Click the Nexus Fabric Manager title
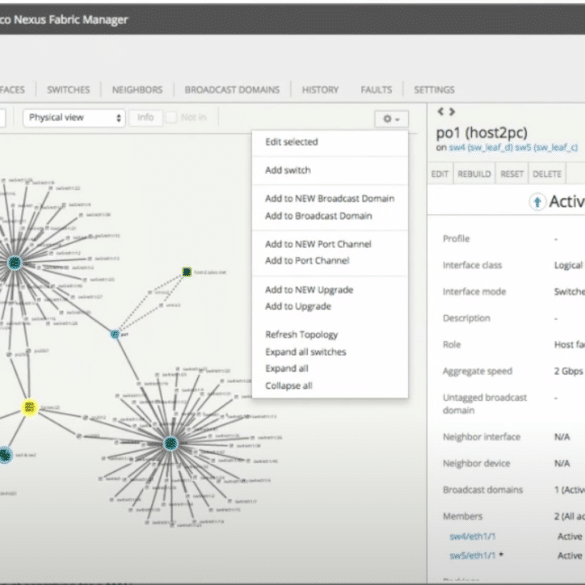585x585 pixels. click(71, 20)
